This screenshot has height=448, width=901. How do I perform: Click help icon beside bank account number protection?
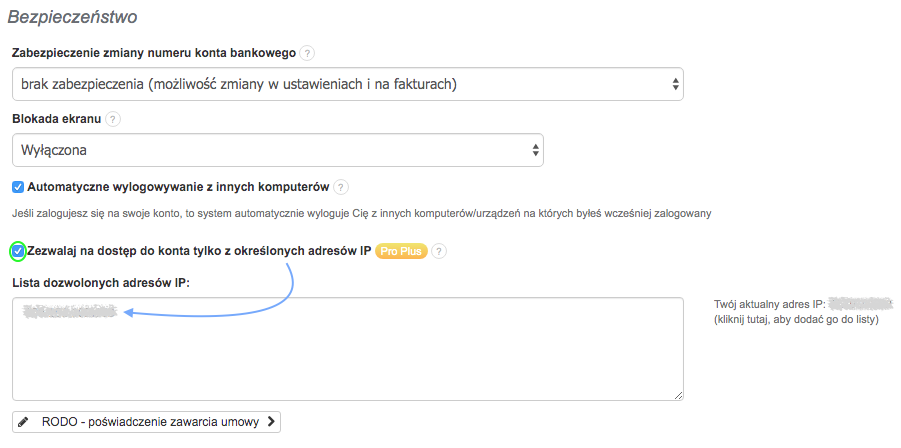[x=307, y=53]
